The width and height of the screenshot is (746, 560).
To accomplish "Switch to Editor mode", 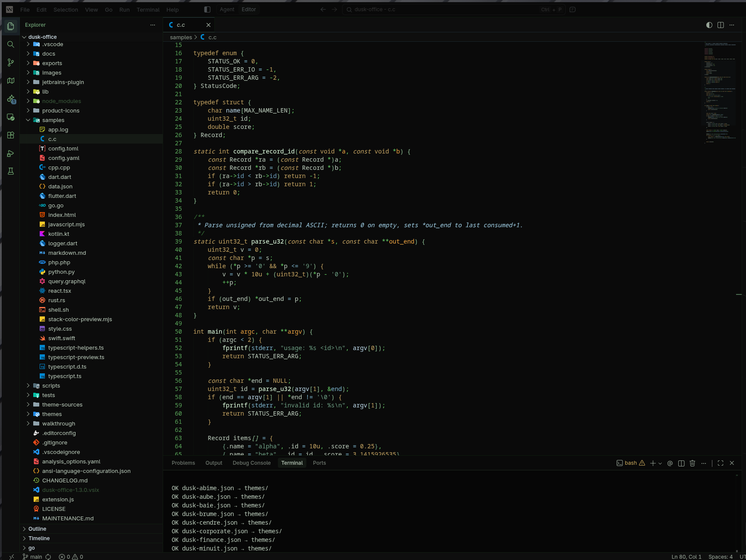I will (x=249, y=9).
